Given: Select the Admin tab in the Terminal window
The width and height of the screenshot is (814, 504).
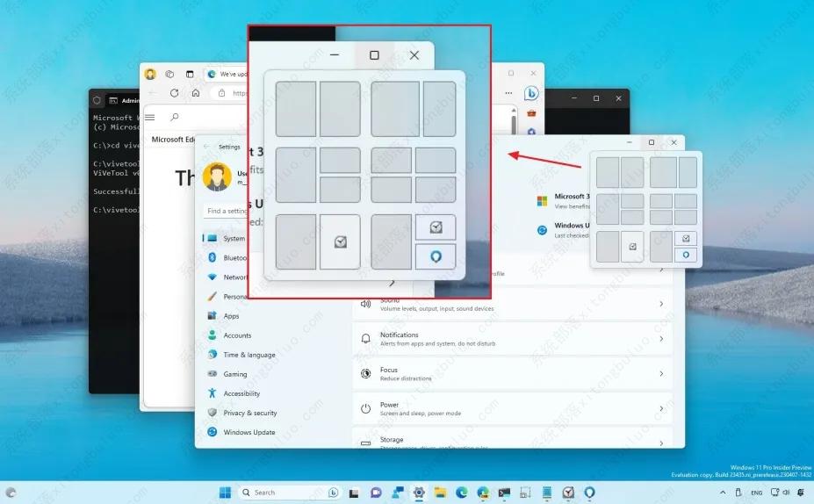Looking at the screenshot, I should pos(124,100).
